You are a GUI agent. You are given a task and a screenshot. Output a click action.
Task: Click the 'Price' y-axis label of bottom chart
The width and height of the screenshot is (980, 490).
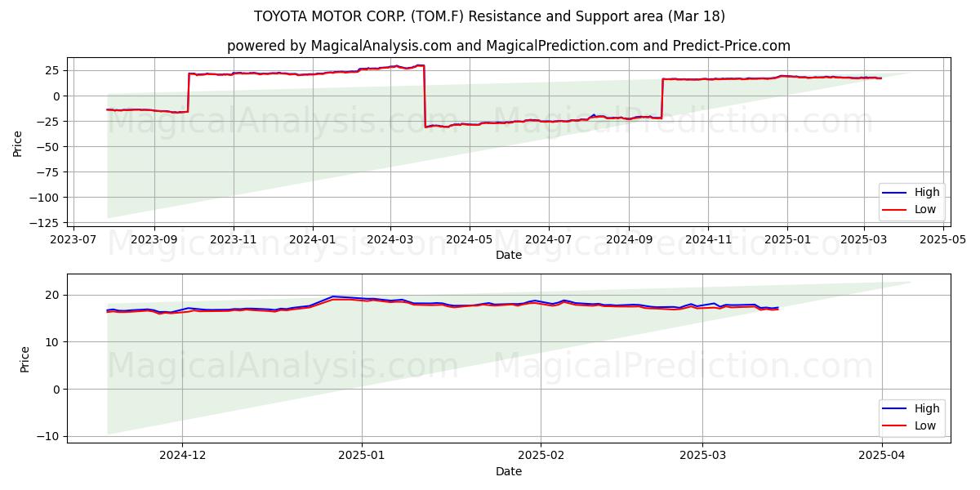click(25, 359)
